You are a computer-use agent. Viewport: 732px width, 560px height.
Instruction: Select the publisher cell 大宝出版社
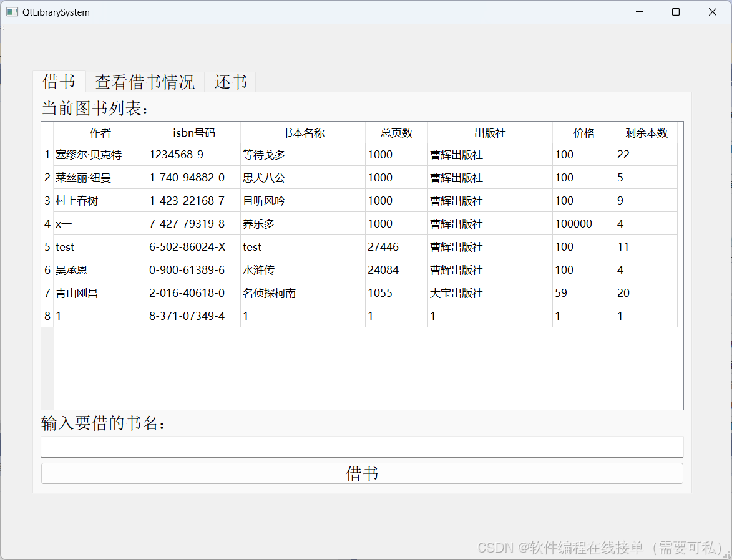pyautogui.click(x=490, y=292)
